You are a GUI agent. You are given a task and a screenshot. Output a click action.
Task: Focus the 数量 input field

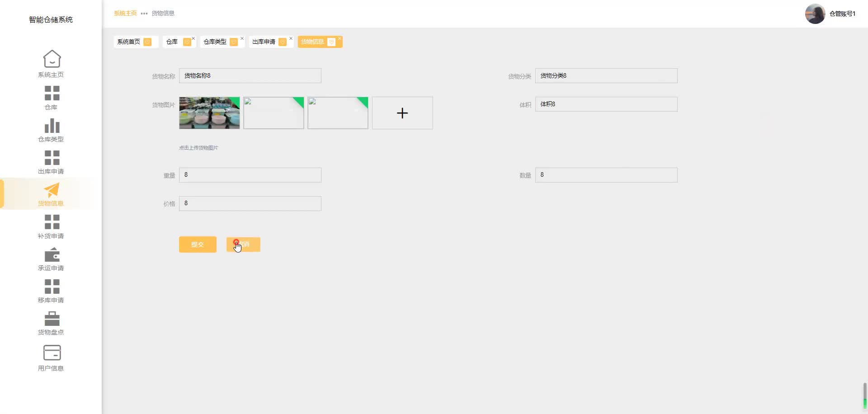click(x=606, y=175)
